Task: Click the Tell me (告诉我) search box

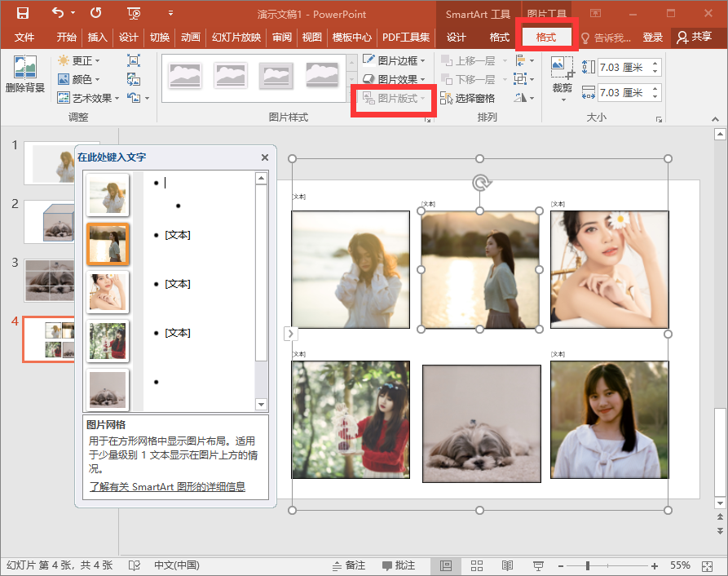Action: point(607,38)
